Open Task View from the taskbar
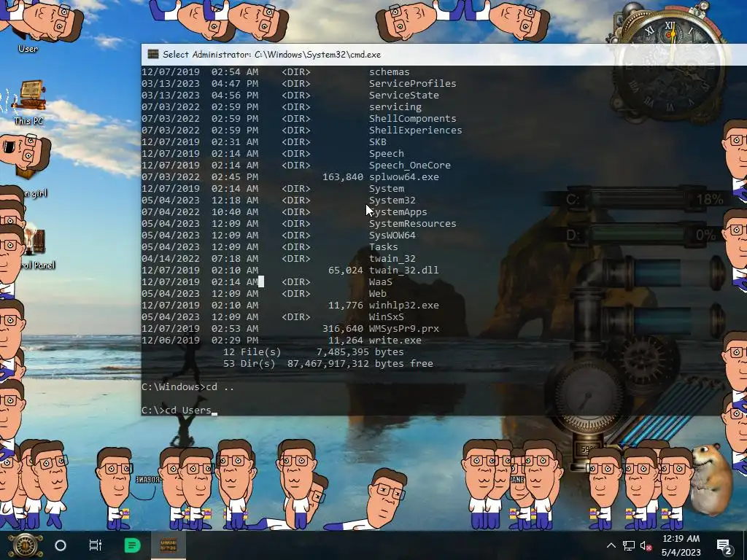The image size is (747, 560). (x=96, y=545)
